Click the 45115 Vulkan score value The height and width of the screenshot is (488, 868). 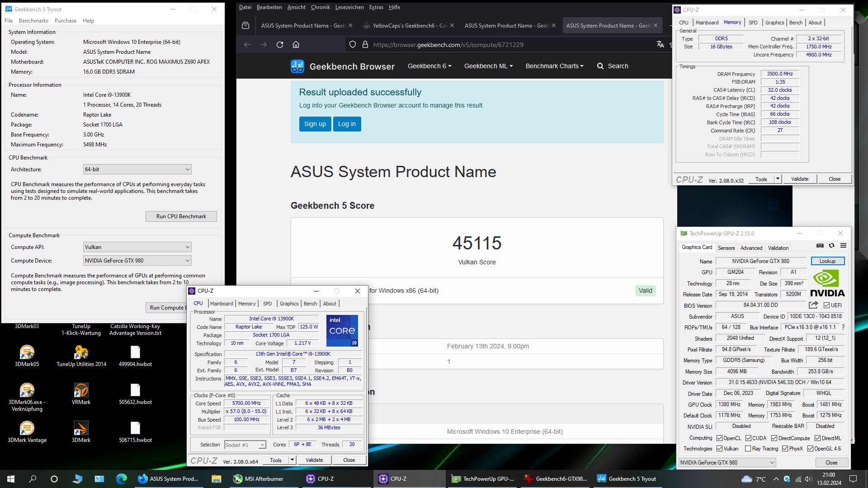[477, 244]
